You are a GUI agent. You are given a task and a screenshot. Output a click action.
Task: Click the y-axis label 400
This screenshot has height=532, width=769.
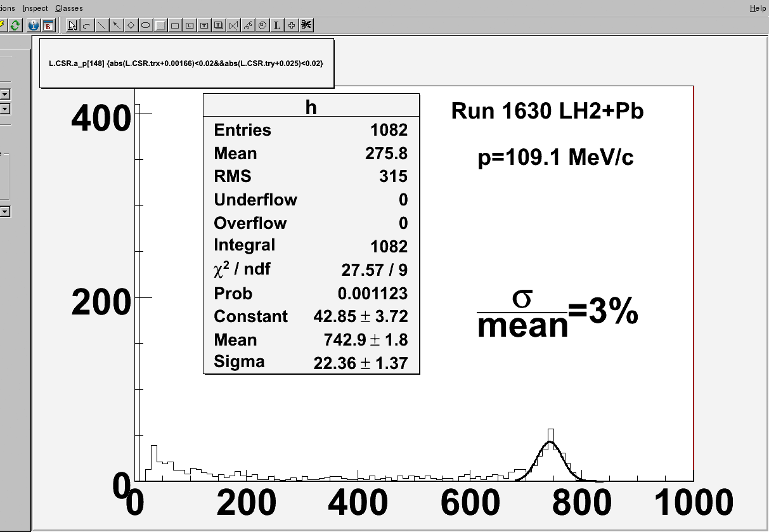click(101, 118)
